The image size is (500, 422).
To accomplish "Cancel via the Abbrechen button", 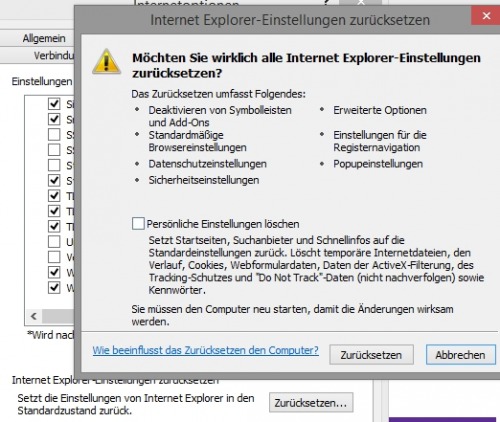I will (460, 355).
